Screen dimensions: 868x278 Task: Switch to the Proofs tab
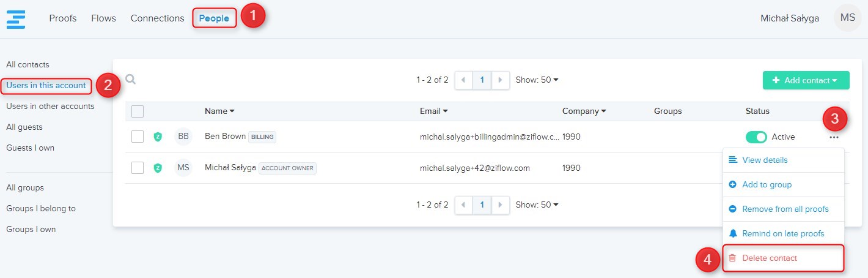click(63, 18)
